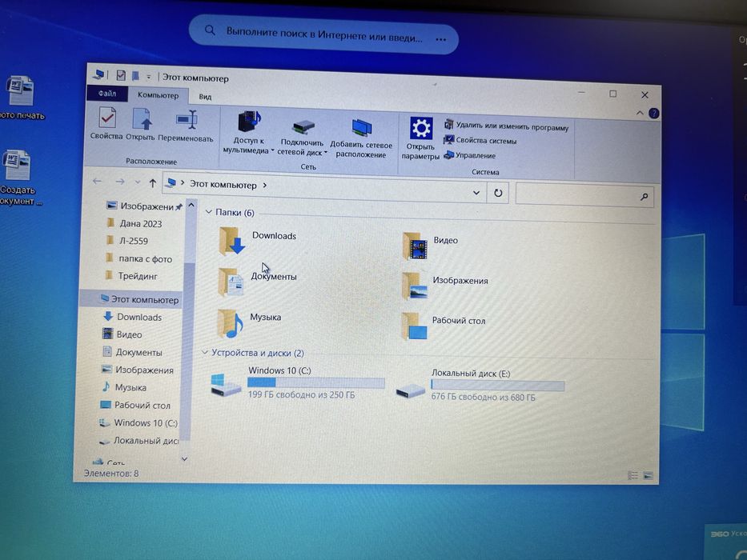Go back with the left arrow
747x560 pixels.
(x=97, y=181)
